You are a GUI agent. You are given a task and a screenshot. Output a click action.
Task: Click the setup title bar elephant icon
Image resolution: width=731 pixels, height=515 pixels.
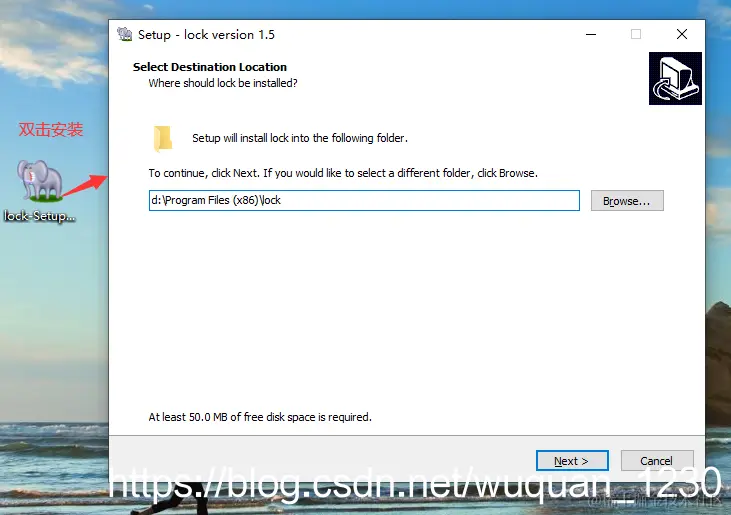click(124, 34)
